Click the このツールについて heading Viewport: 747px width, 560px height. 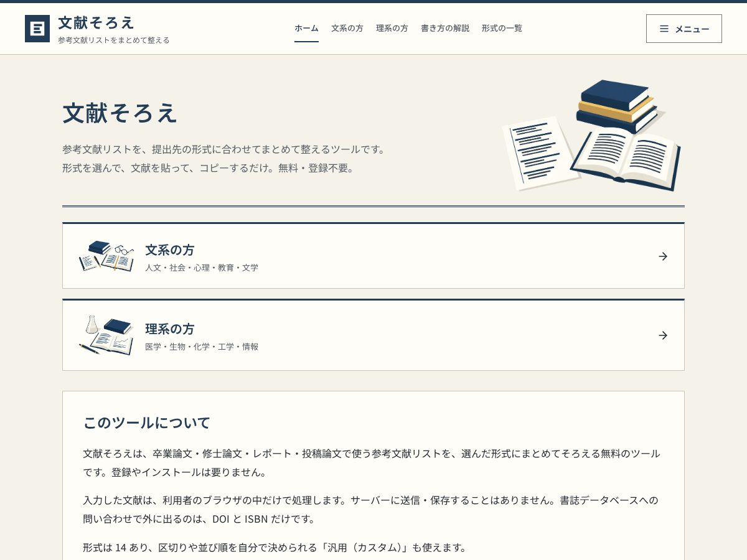(x=147, y=423)
